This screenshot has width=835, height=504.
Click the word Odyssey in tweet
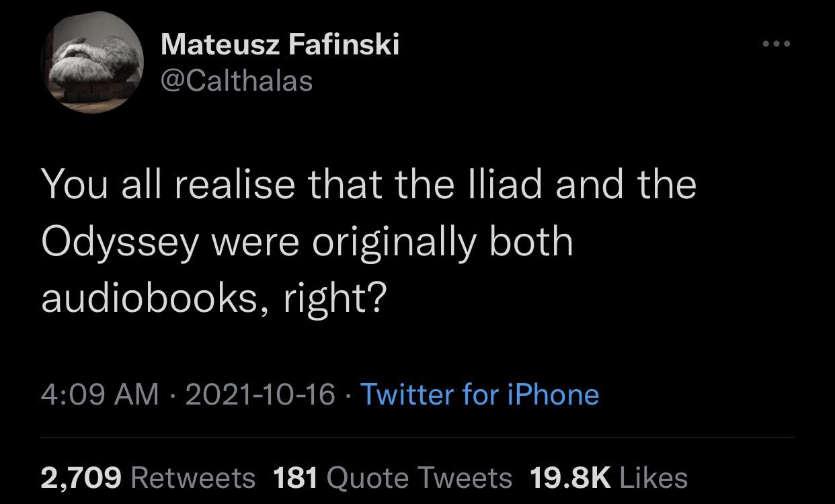(120, 243)
